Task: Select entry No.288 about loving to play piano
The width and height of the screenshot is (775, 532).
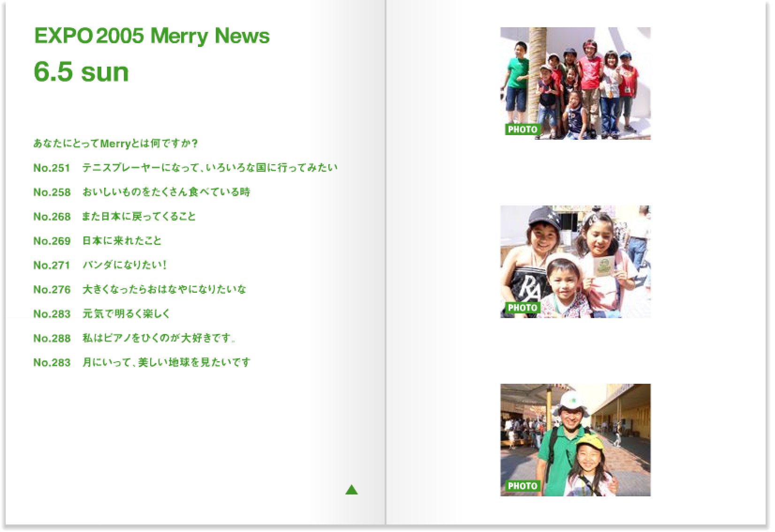Action: [x=135, y=339]
